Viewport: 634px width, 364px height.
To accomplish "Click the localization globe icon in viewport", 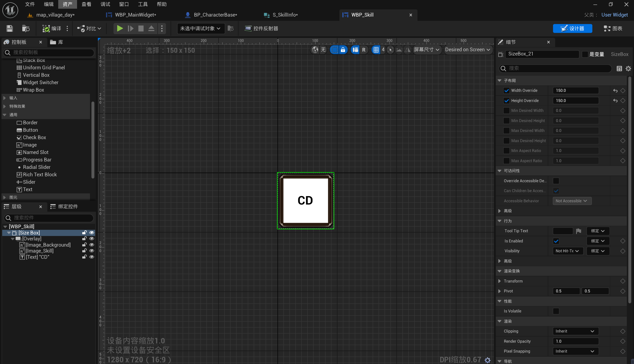I will [x=315, y=50].
